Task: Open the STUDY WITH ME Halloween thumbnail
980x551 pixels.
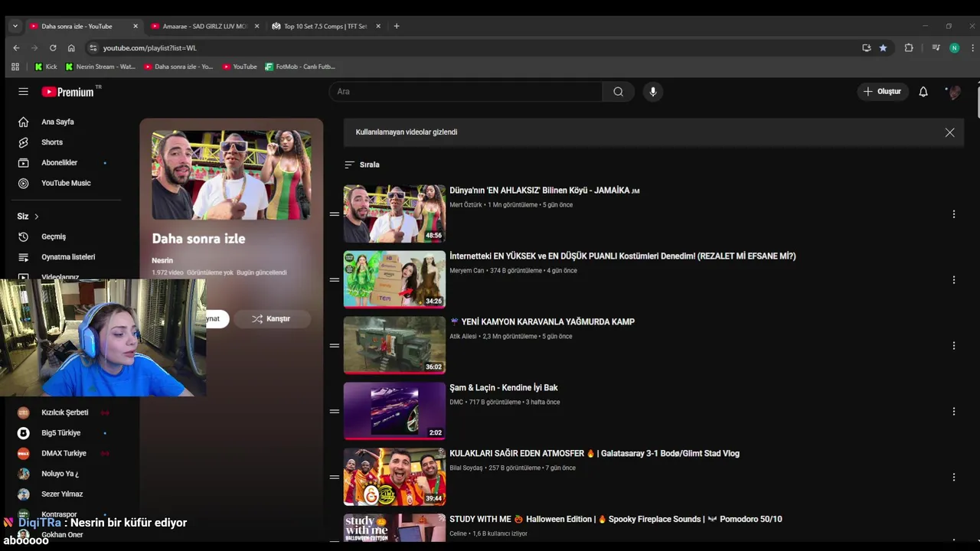Action: pyautogui.click(x=394, y=528)
